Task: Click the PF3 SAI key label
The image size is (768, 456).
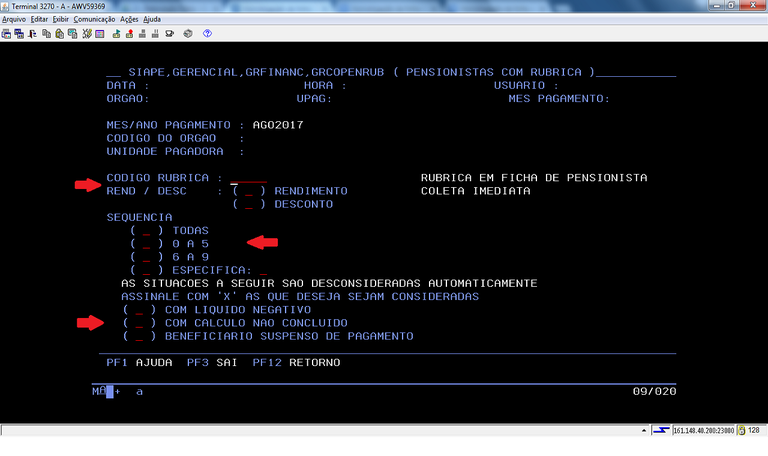Action: (212, 363)
